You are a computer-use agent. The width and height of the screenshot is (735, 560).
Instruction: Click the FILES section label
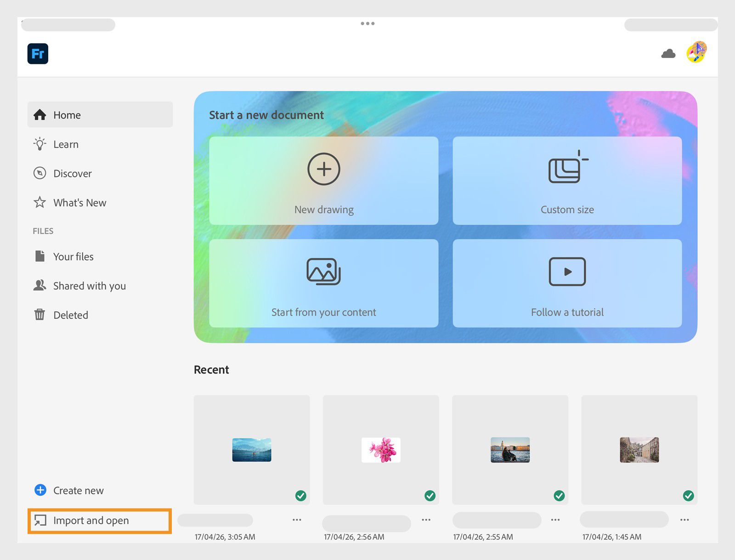43,231
